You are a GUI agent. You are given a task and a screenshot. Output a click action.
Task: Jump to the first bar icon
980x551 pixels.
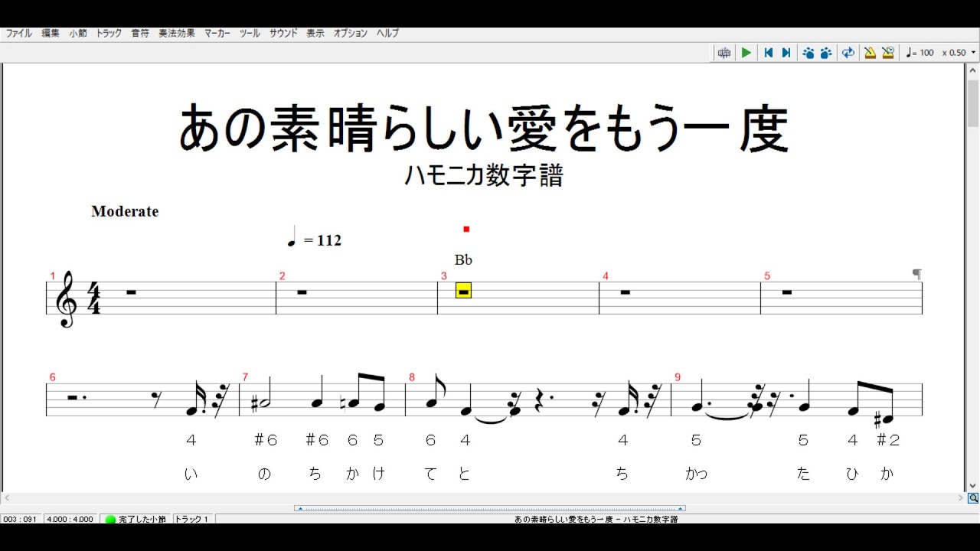pos(769,53)
